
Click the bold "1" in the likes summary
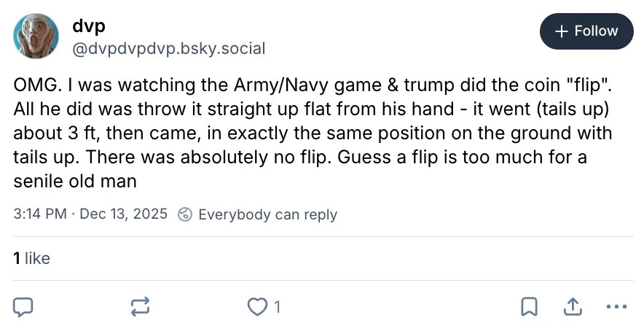click(17, 258)
